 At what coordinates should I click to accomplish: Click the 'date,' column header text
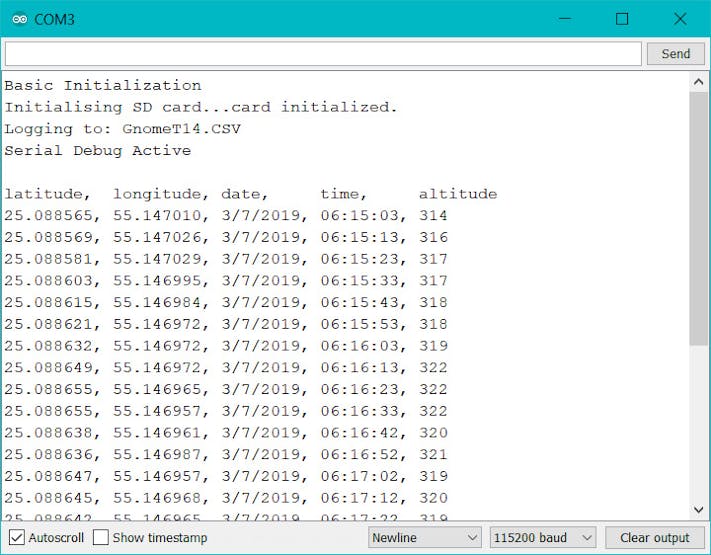[244, 194]
